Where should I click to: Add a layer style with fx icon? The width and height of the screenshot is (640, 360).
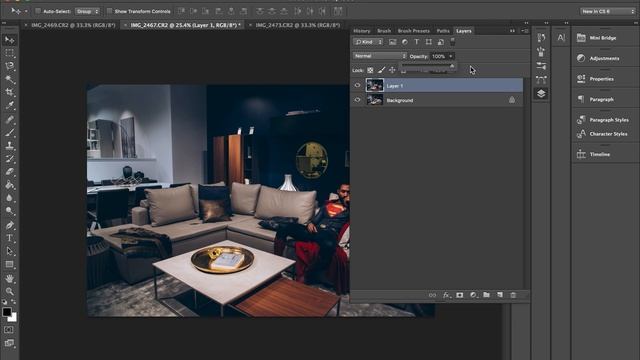point(446,295)
